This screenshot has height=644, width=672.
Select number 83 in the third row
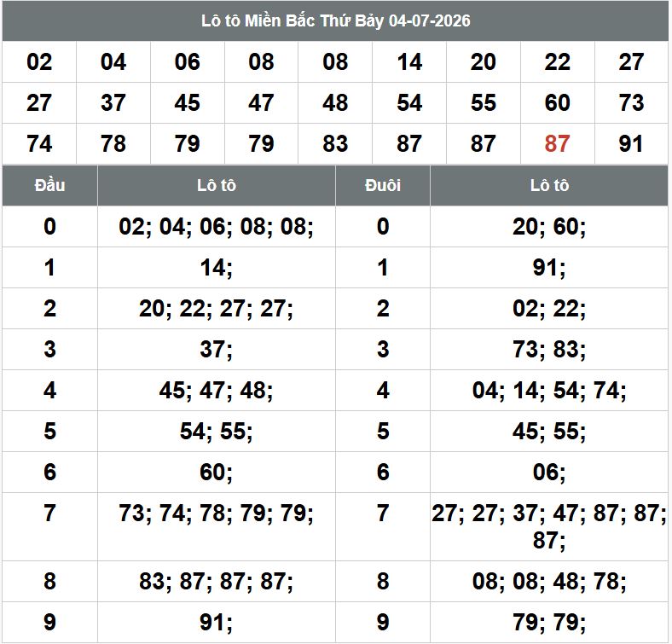tap(335, 143)
